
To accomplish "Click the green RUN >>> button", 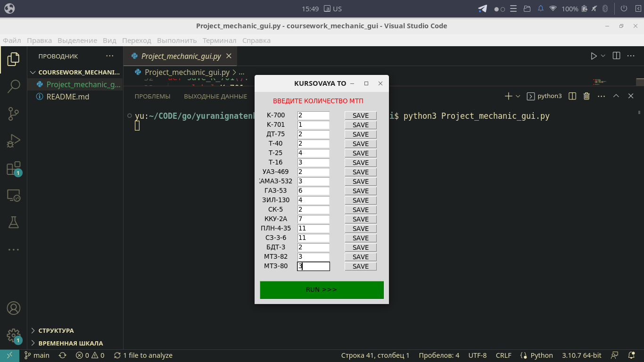I will pos(322,290).
